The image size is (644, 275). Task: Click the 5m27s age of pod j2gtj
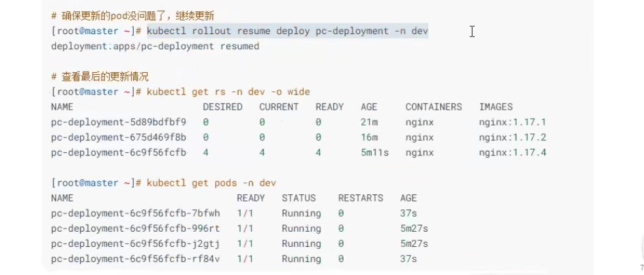414,243
